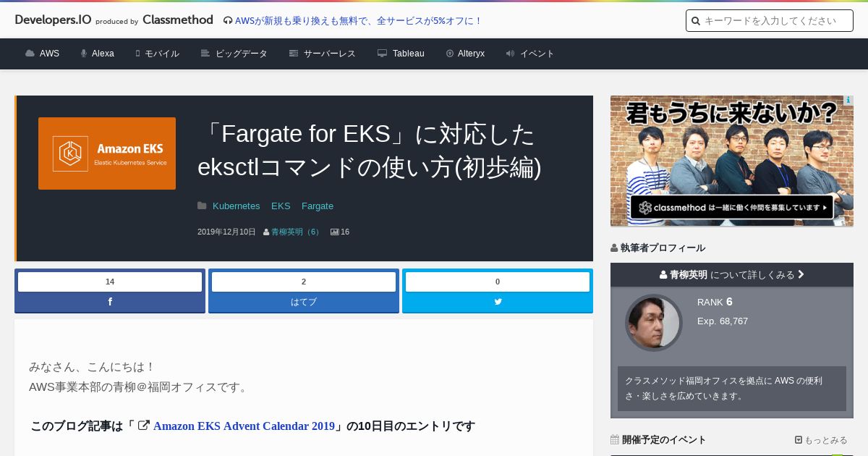Click the ad info icon on banner corner

[848, 101]
